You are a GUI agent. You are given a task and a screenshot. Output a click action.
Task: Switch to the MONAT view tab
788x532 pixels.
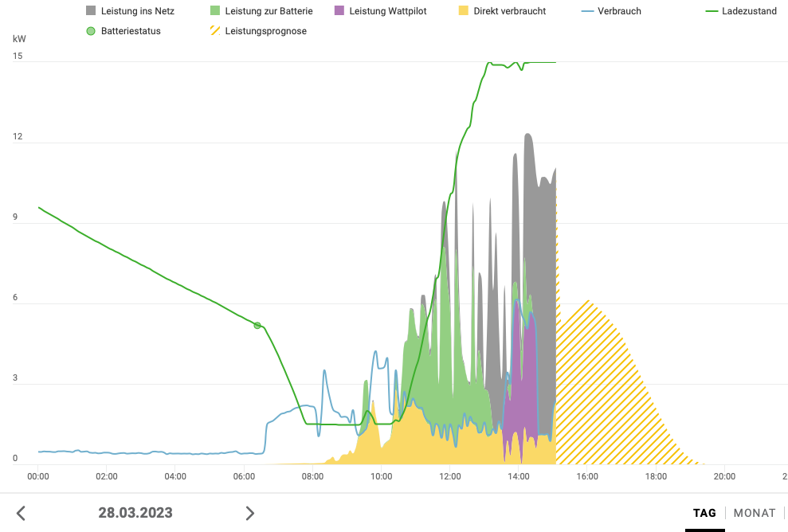pos(754,513)
